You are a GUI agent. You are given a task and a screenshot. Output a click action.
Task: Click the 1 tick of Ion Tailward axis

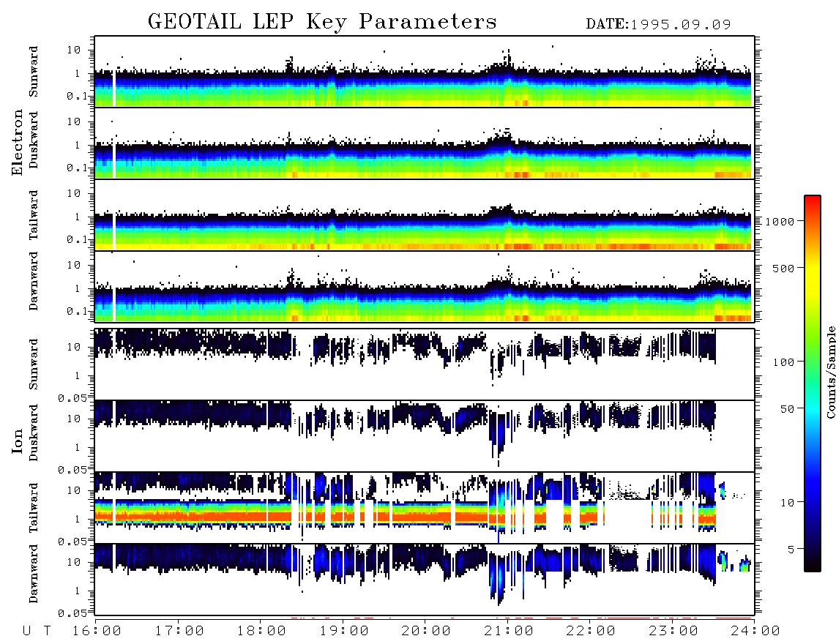coord(77,520)
